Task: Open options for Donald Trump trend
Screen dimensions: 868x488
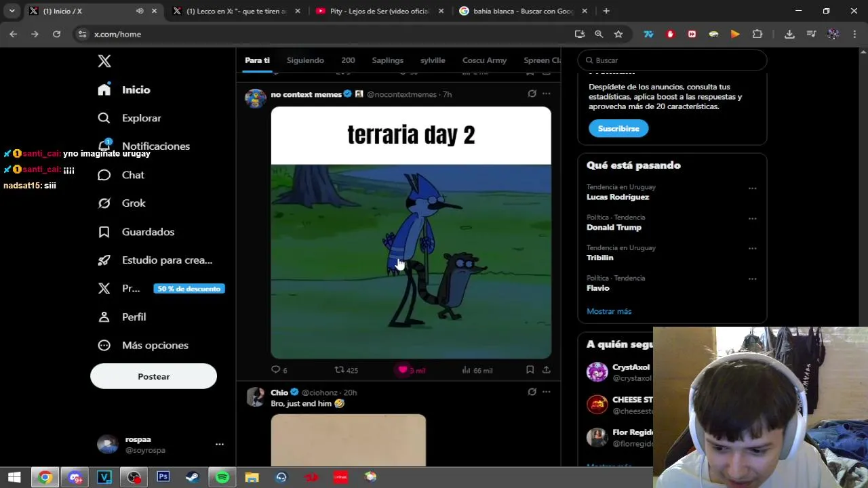Action: (x=752, y=219)
